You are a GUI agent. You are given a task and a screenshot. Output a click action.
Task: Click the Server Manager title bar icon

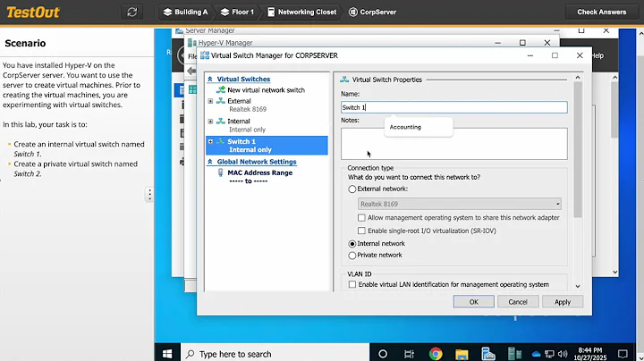179,30
